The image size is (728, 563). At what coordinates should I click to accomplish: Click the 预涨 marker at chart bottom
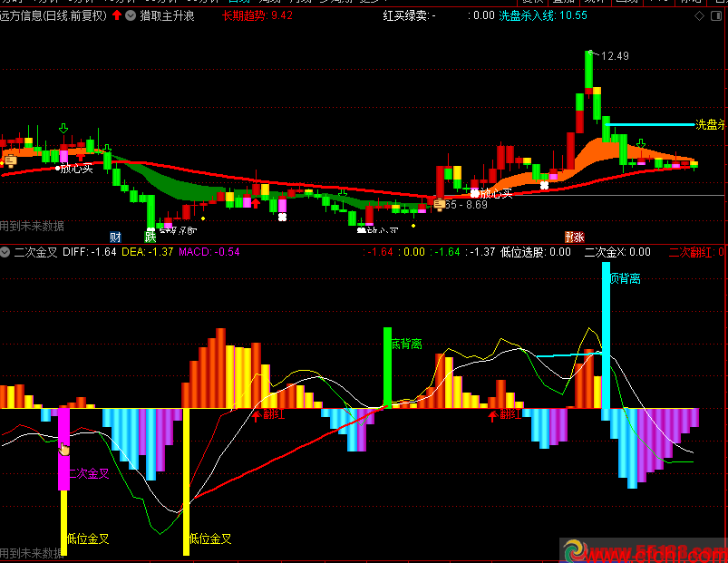(574, 238)
